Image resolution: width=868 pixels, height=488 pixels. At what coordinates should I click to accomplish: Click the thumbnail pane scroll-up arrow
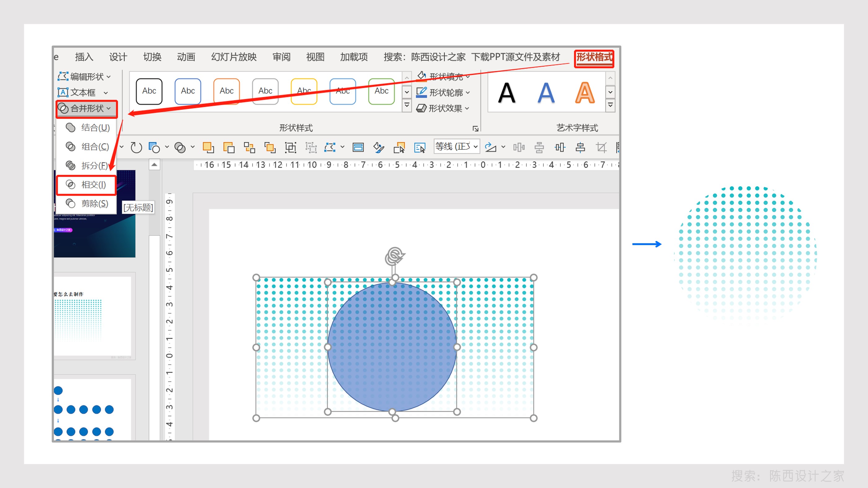(154, 165)
